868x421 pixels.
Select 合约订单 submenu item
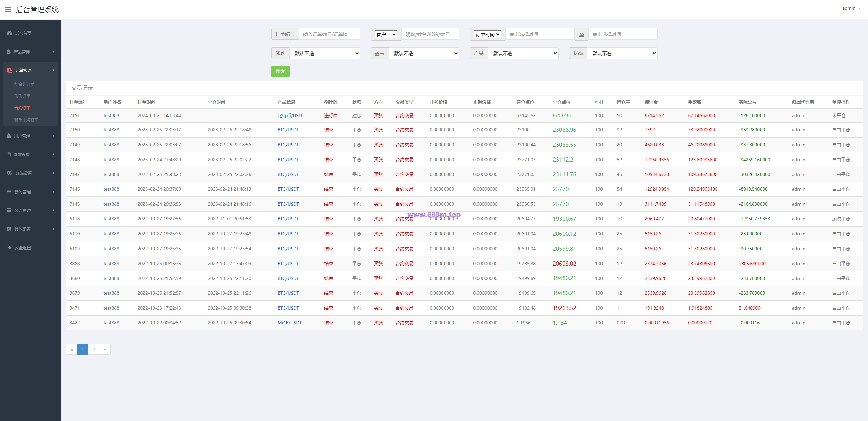22,108
